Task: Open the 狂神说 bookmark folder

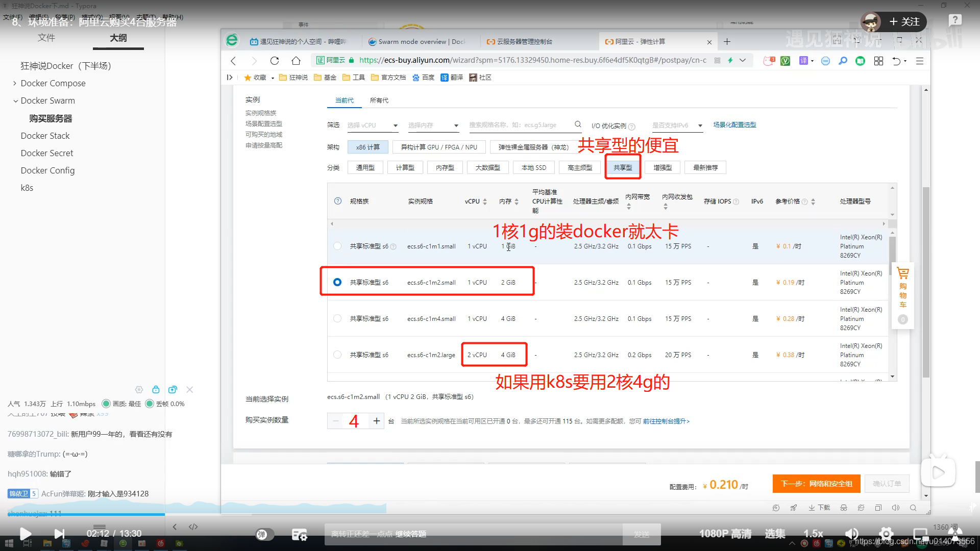Action: (293, 78)
